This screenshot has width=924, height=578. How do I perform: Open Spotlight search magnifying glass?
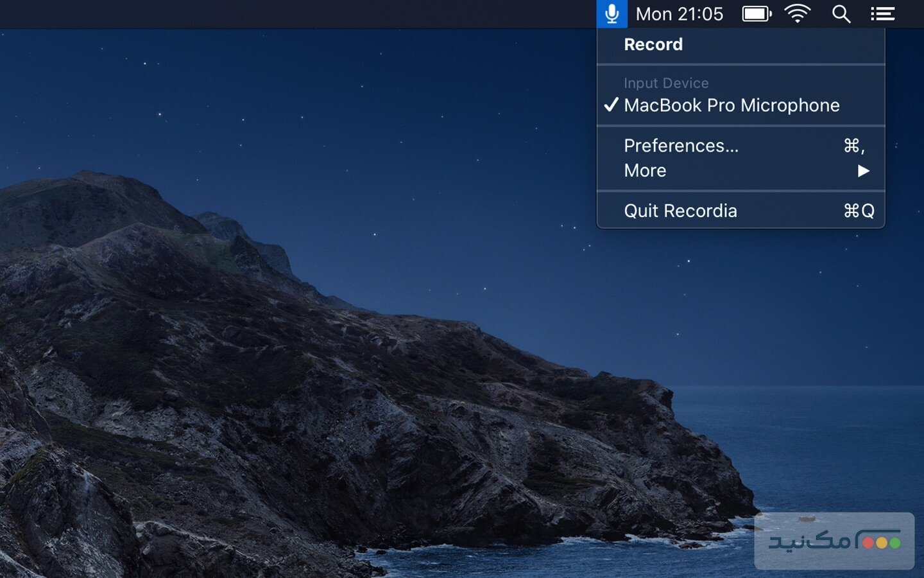(x=841, y=13)
